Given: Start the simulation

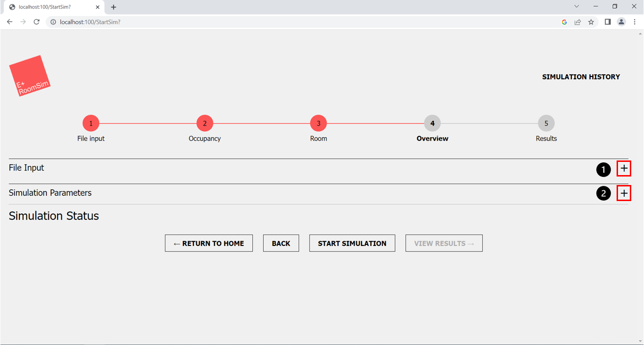Looking at the screenshot, I should coord(352,244).
